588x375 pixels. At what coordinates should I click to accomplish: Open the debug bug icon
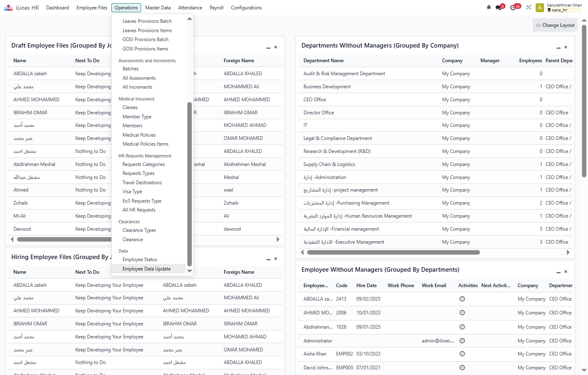pyautogui.click(x=489, y=7)
